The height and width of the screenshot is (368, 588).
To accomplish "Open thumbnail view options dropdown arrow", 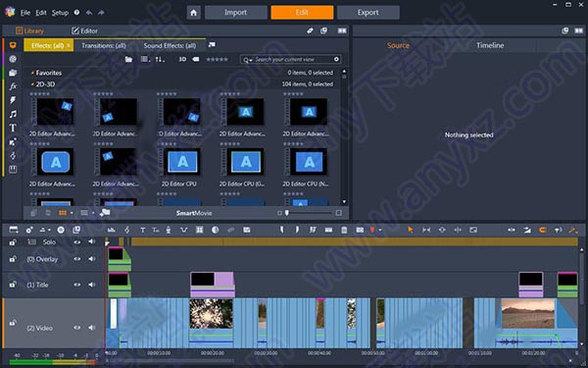I will (72, 213).
